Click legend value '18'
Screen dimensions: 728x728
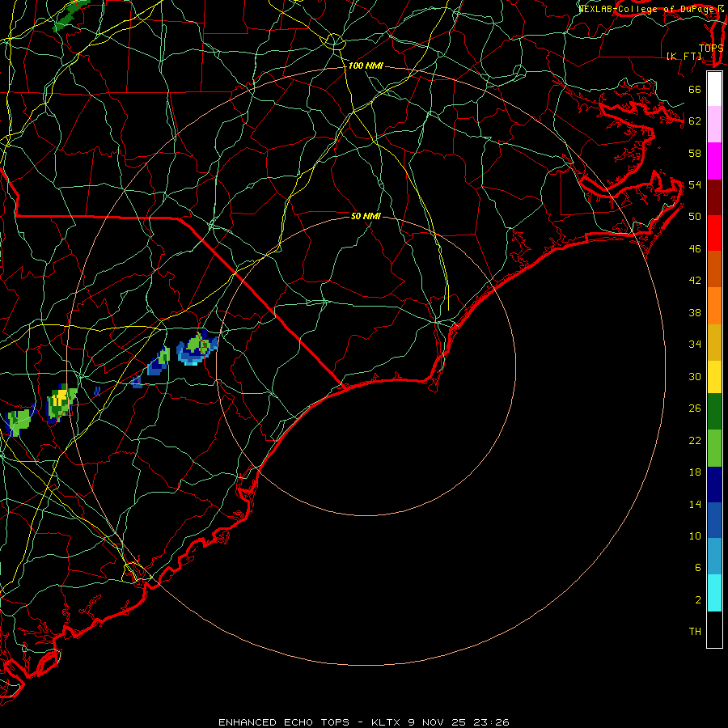coord(695,472)
